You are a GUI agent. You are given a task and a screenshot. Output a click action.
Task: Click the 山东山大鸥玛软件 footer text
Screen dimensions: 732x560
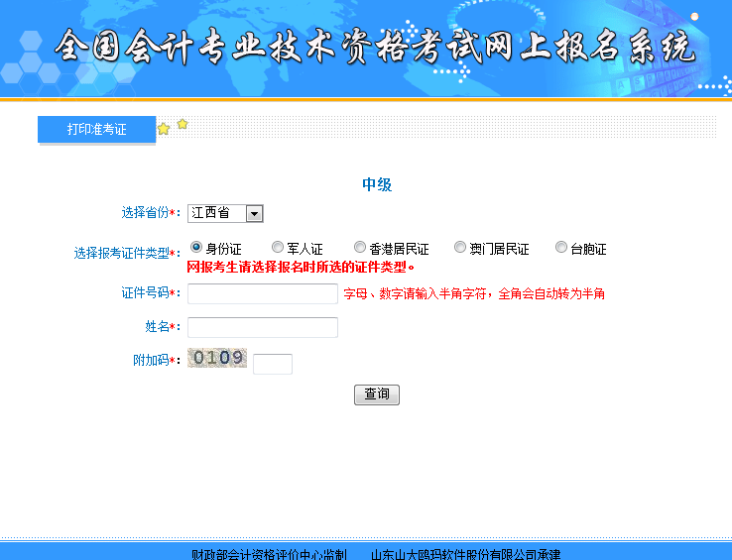[x=465, y=554]
